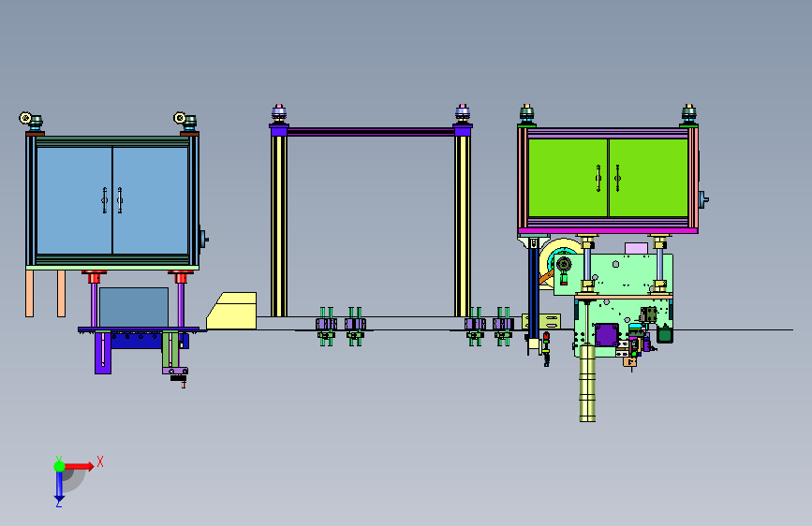Select the left yellow gantry column
This screenshot has width=812, height=526.
[x=278, y=226]
